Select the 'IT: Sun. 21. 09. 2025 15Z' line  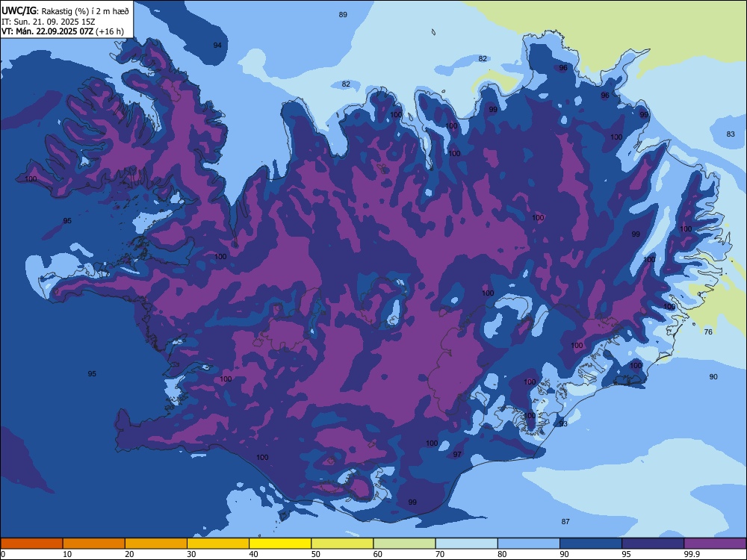[48, 22]
